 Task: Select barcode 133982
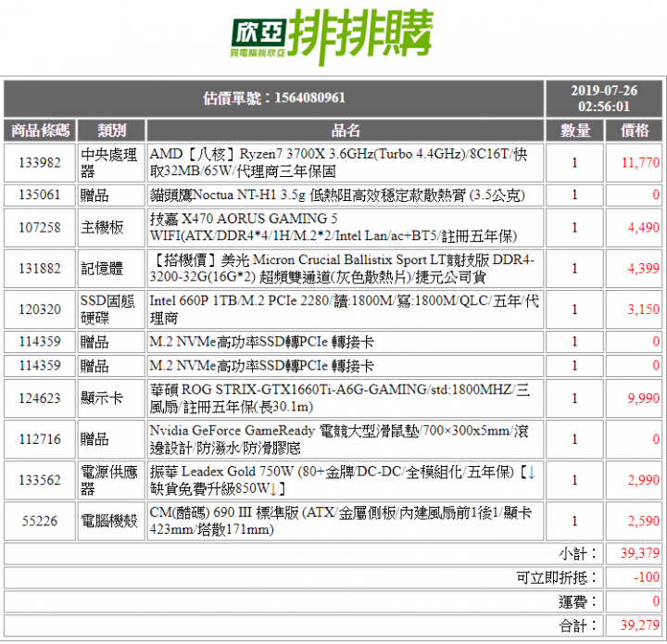[40, 163]
